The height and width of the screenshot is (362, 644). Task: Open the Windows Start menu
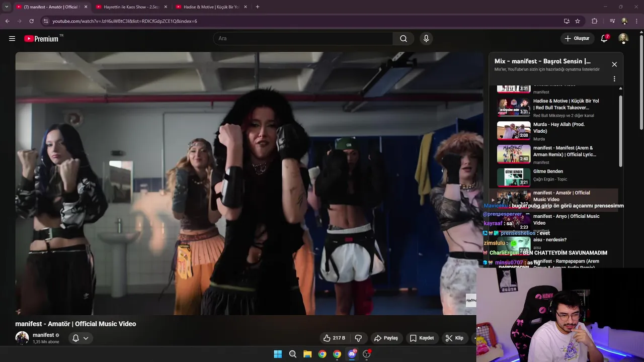tap(278, 354)
